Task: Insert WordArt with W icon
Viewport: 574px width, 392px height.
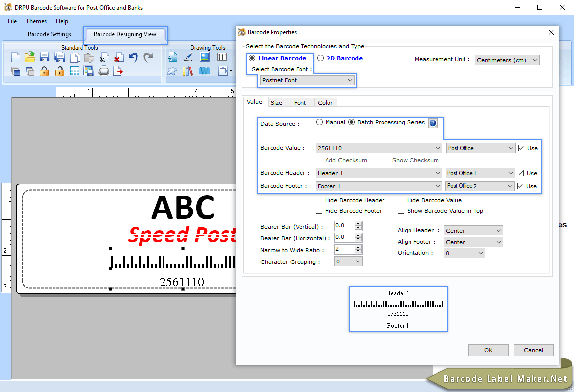Action: click(205, 71)
